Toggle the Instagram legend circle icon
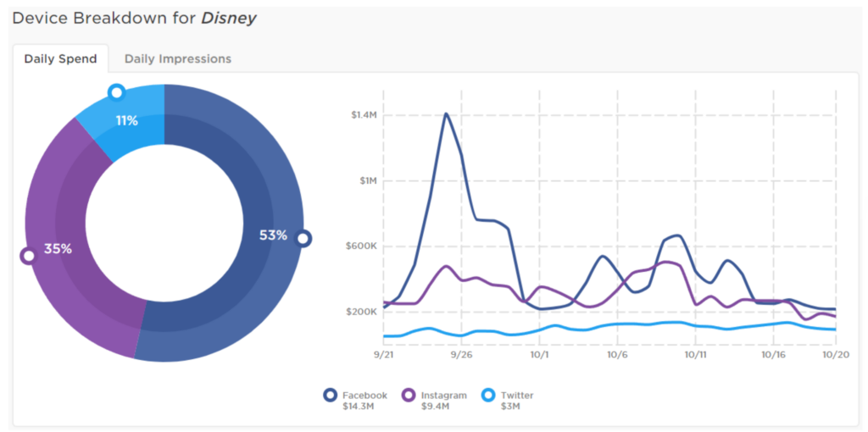 pyautogui.click(x=409, y=396)
